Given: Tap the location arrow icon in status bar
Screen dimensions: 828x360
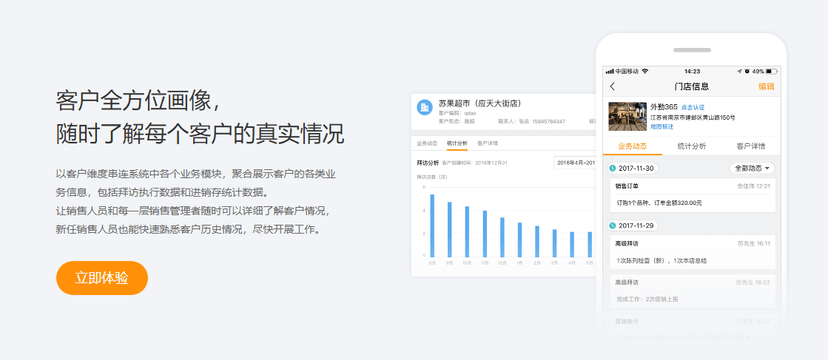Looking at the screenshot, I should pyautogui.click(x=739, y=71).
